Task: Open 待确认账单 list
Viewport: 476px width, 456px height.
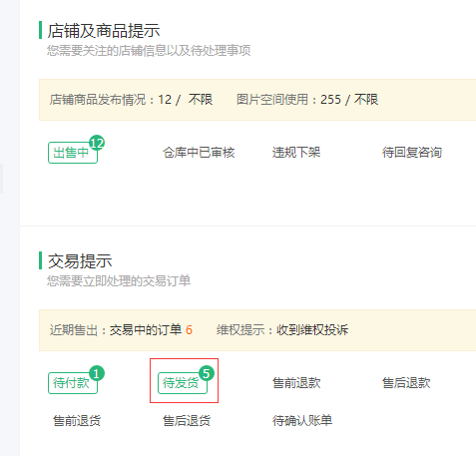Action: 302,421
